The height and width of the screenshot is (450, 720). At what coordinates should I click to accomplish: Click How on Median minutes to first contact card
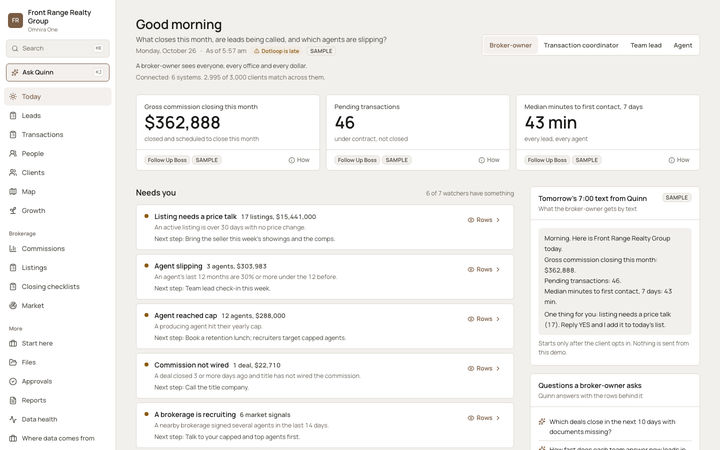coord(679,160)
